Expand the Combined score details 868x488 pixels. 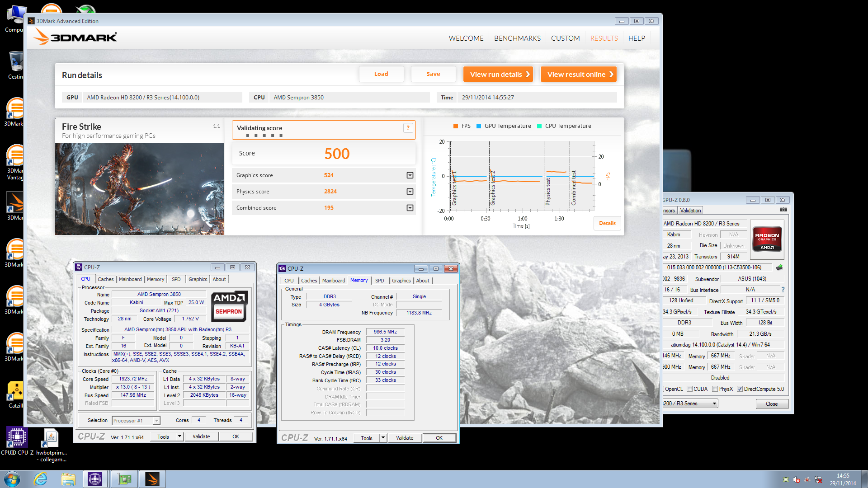point(410,208)
